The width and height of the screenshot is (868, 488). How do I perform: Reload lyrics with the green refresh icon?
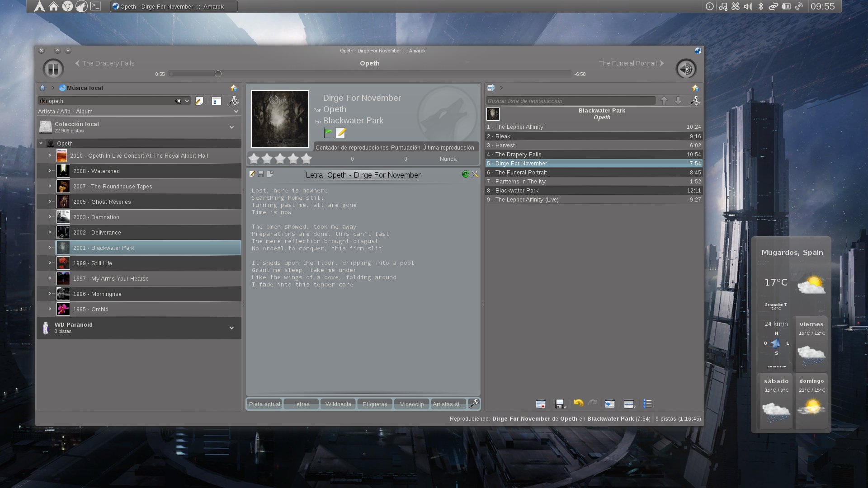[465, 174]
